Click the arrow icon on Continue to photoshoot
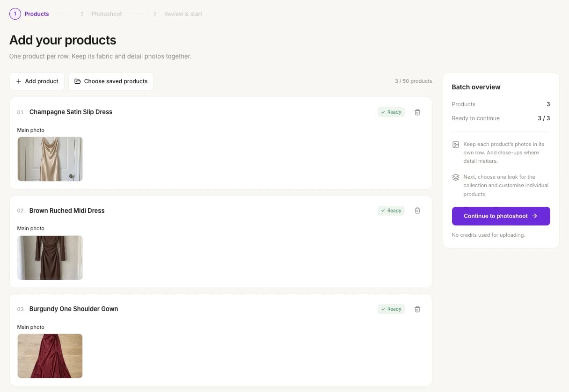The width and height of the screenshot is (569, 392). coord(535,216)
